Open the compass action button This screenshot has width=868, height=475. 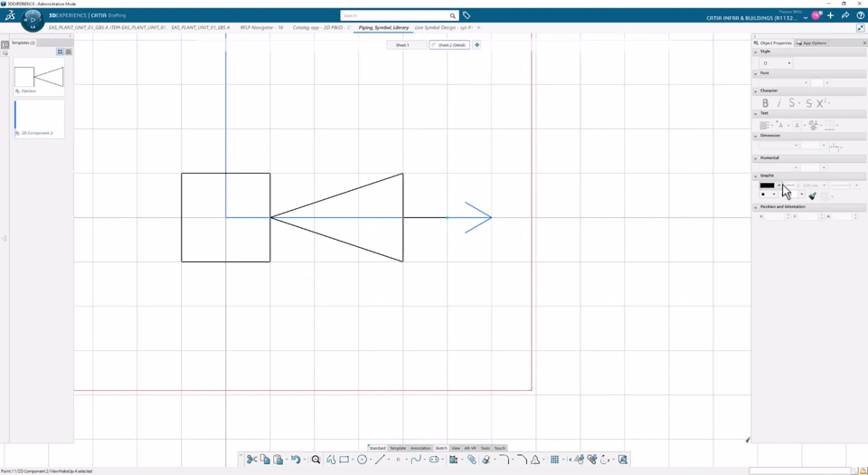33,20
